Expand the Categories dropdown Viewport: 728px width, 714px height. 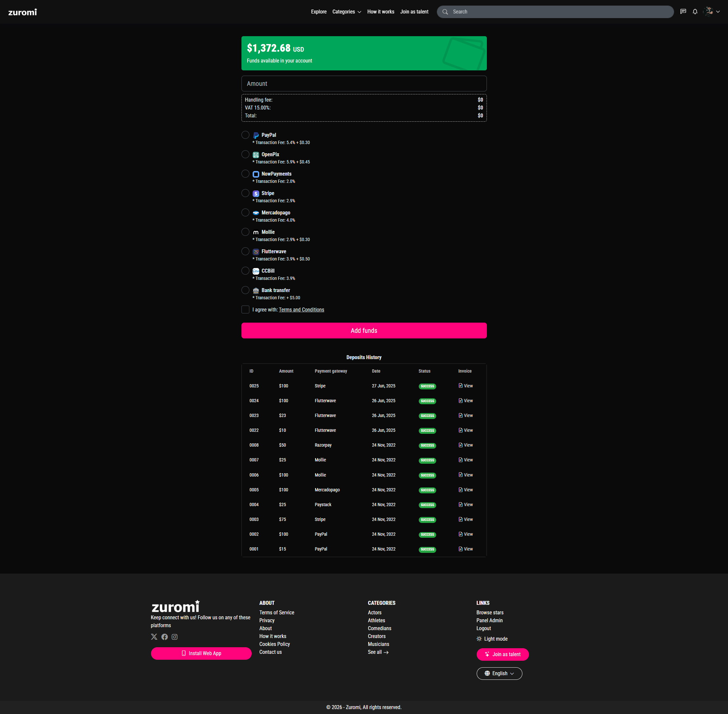pos(346,12)
